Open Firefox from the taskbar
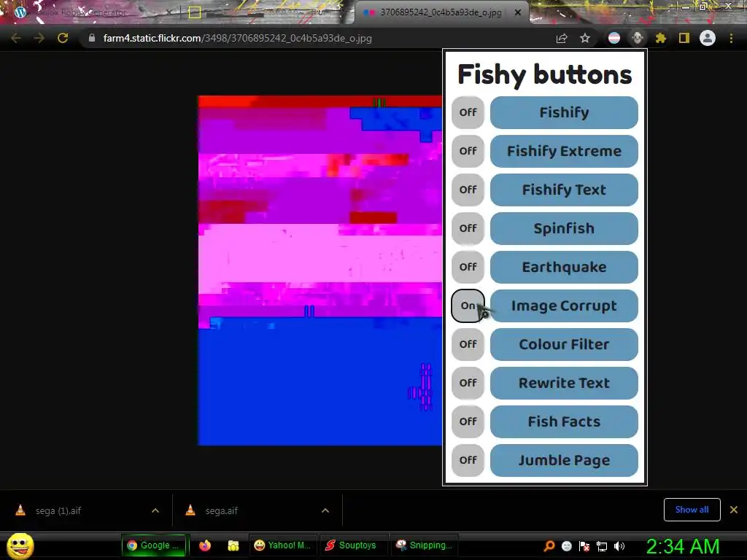 205,545
